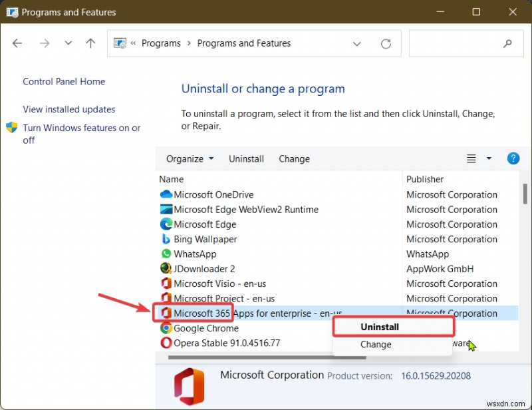
Task: Click the search magnifier icon
Action: pos(507,43)
